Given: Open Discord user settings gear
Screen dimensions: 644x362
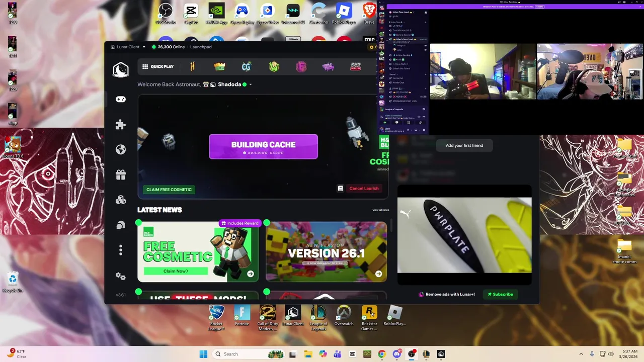Looking at the screenshot, I should tap(424, 130).
